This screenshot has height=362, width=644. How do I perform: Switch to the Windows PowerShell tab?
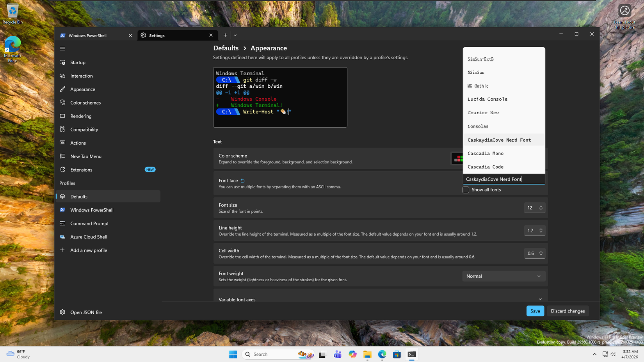(87, 35)
